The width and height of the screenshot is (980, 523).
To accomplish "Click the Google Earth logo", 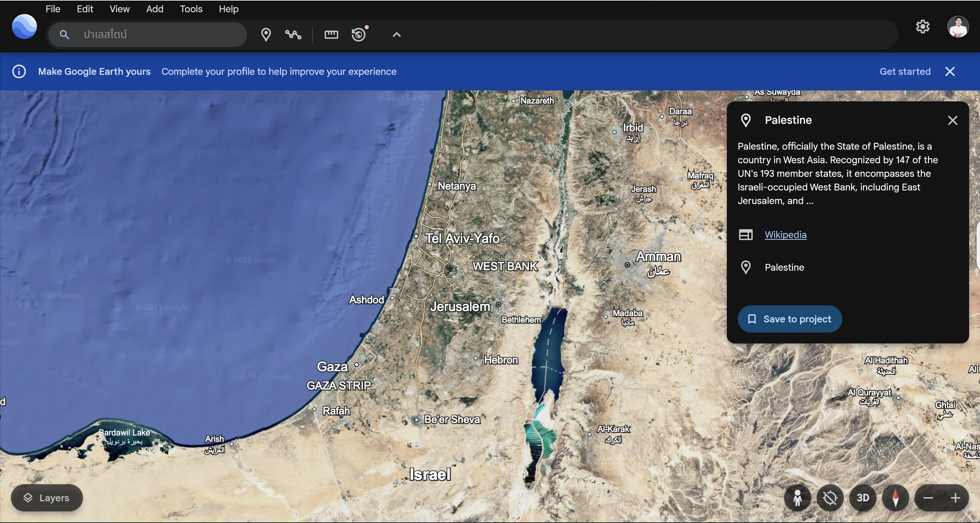I will point(24,27).
